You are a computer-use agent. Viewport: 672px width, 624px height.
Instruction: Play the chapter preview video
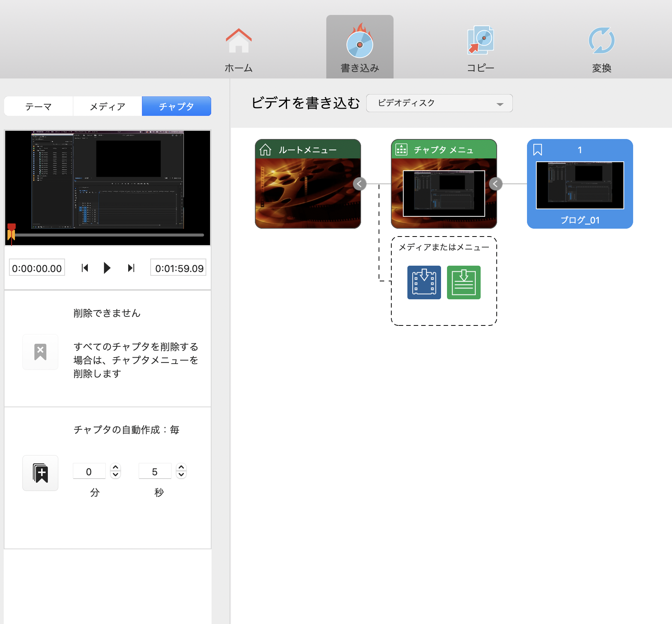[107, 268]
